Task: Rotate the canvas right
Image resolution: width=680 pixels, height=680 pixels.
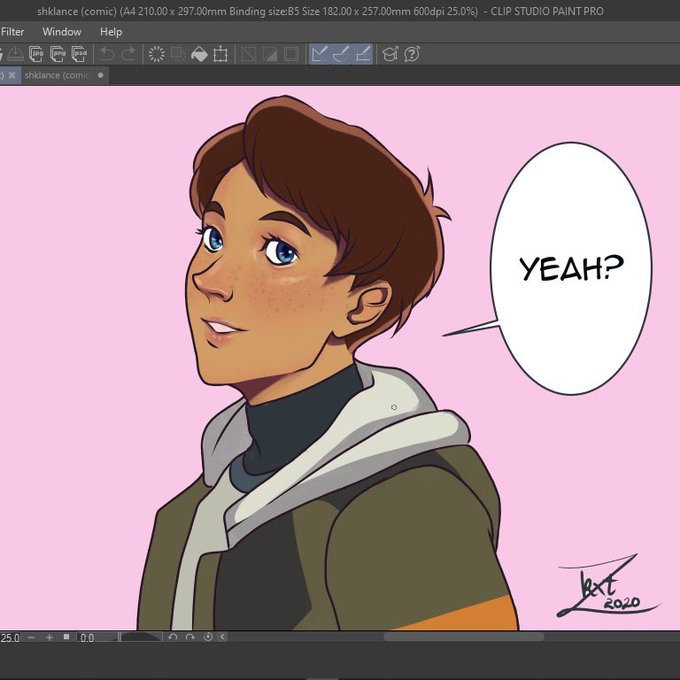Action: [x=190, y=637]
